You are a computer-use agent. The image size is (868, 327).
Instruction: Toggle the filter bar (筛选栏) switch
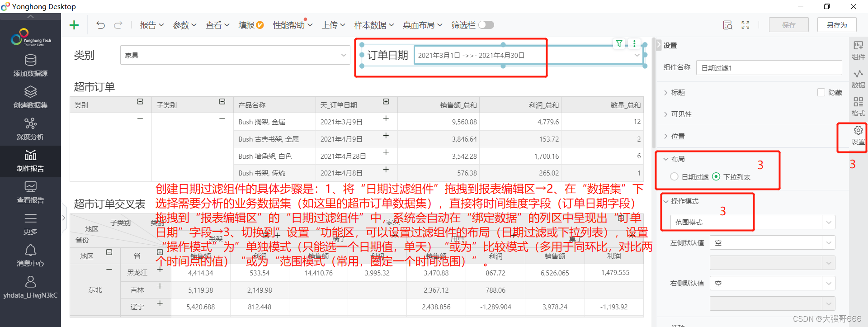pyautogui.click(x=486, y=25)
